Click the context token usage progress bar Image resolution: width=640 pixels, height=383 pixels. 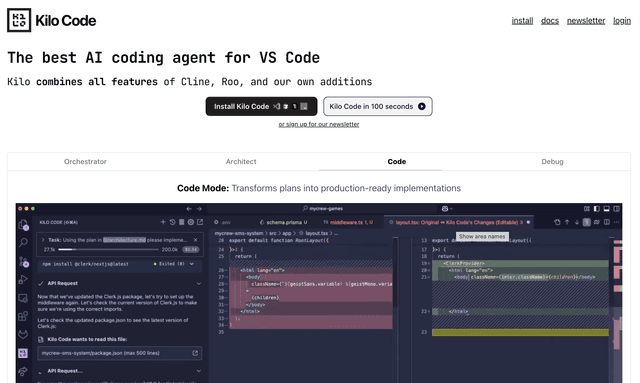[x=108, y=249]
